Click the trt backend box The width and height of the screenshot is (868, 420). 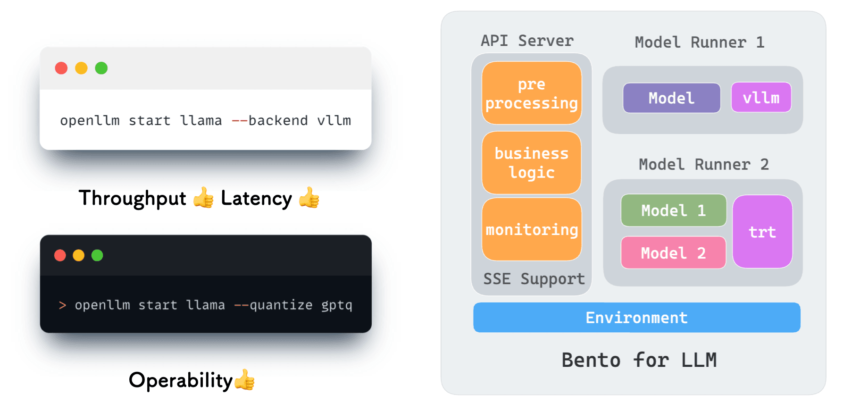point(762,232)
